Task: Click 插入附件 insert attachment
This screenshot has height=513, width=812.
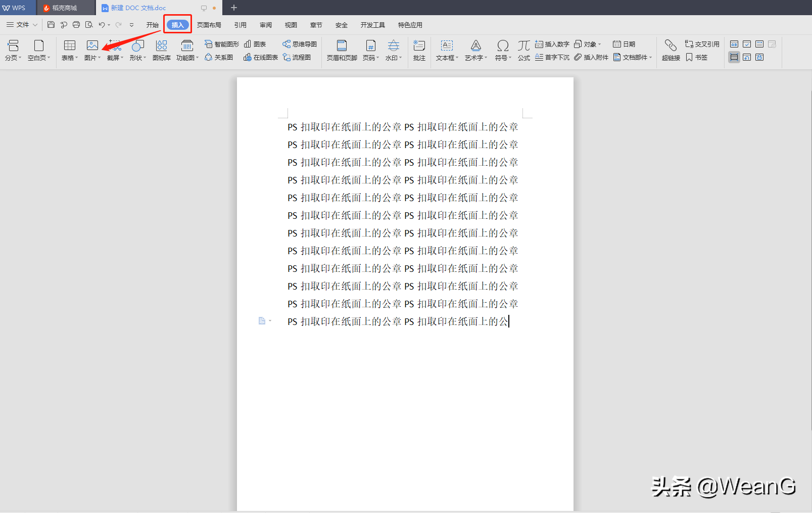Action: (x=591, y=57)
